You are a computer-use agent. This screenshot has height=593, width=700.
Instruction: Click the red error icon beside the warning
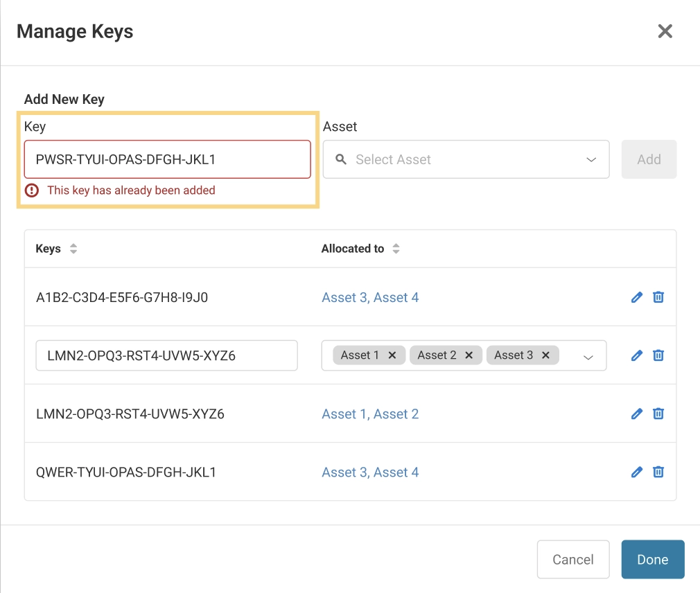(x=30, y=190)
